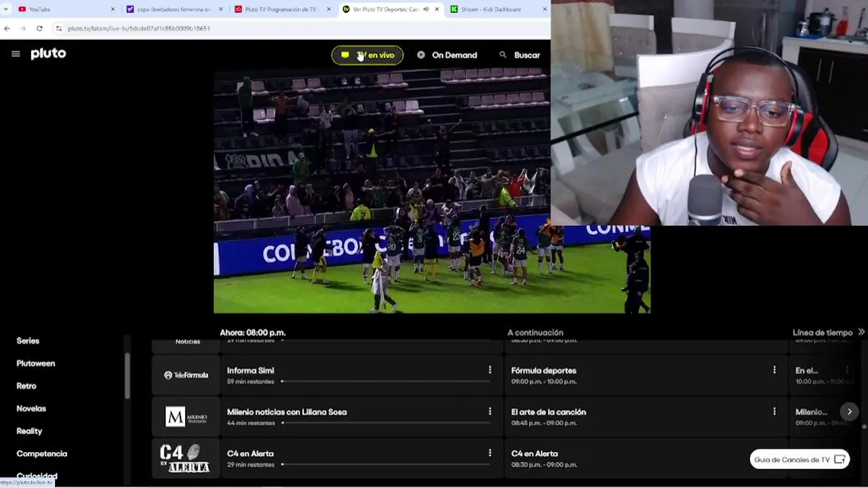Open the Pluto hamburger menu
868x488 pixels.
[16, 54]
